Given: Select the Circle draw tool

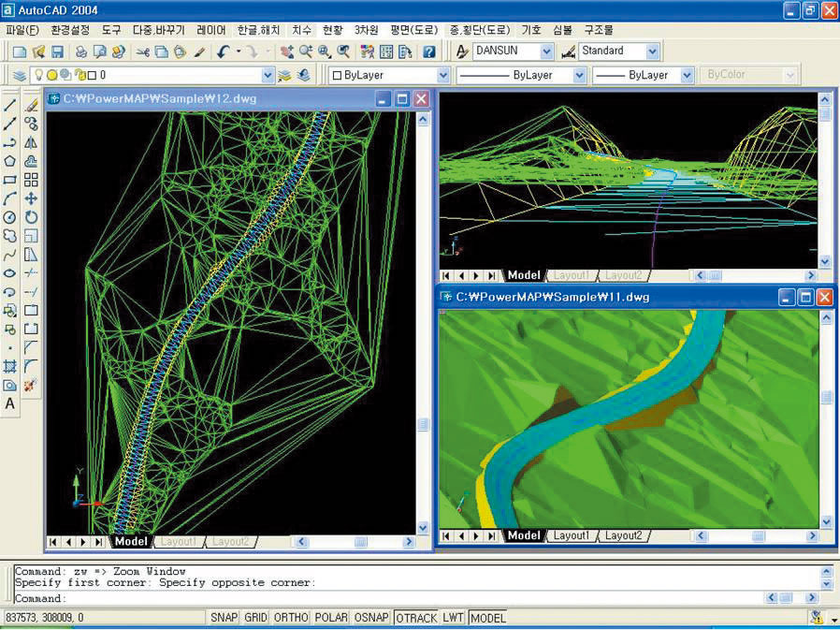Looking at the screenshot, I should [10, 217].
